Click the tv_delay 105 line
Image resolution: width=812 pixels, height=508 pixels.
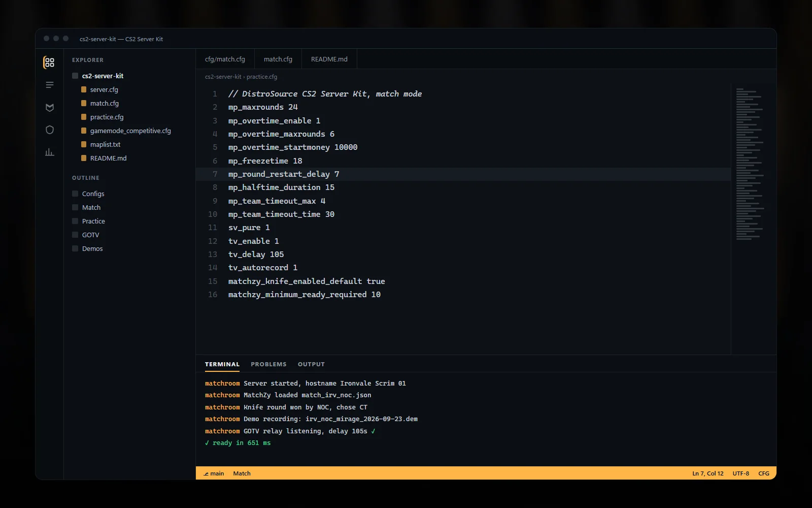click(256, 255)
